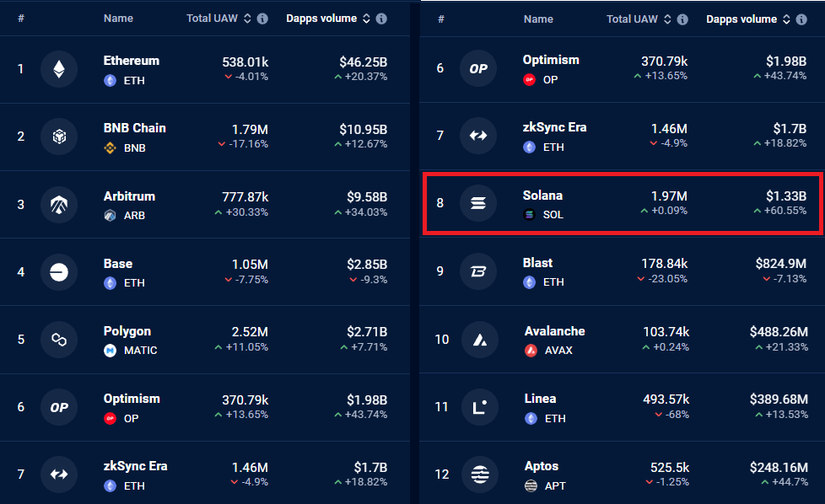Select the Base chain logo icon
This screenshot has width=825, height=504.
59,271
